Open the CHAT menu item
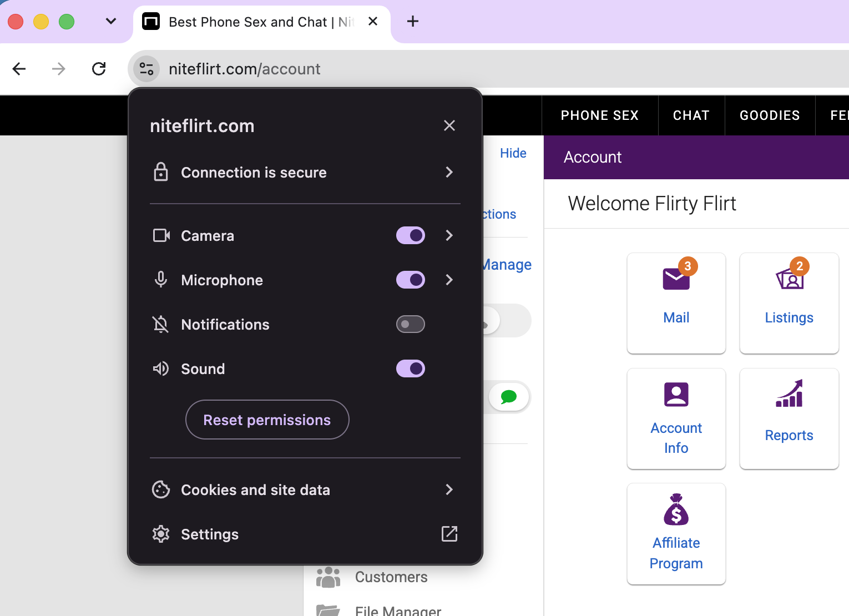The width and height of the screenshot is (849, 616). pos(691,115)
